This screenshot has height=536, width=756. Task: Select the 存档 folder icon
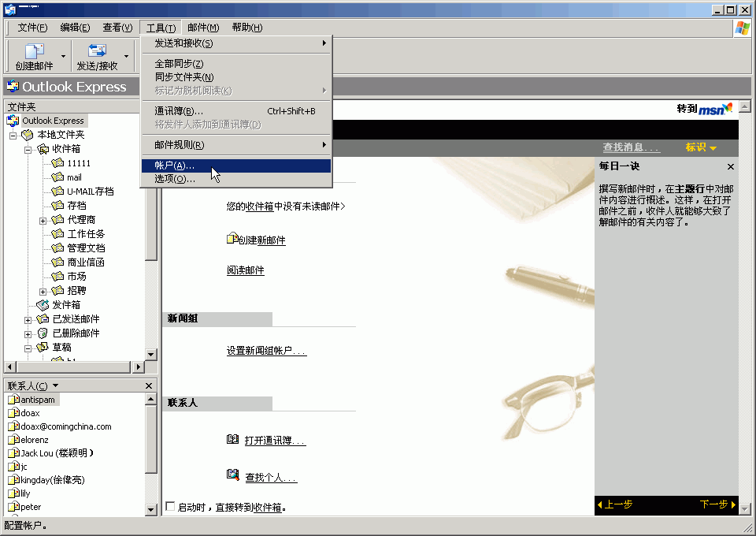point(57,206)
